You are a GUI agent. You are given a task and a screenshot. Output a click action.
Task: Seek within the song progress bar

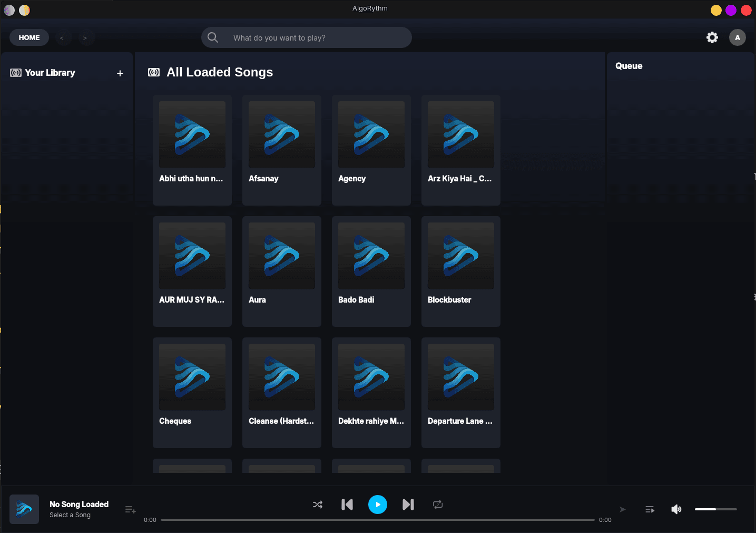click(378, 520)
